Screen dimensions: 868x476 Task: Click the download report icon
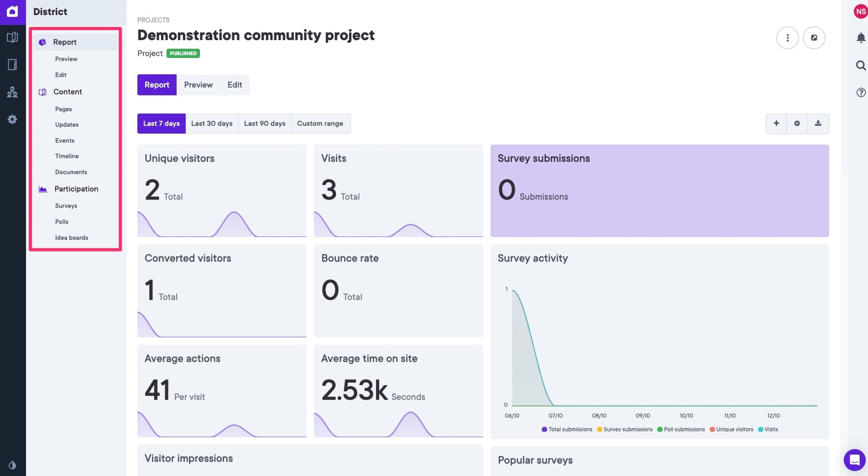coord(818,124)
